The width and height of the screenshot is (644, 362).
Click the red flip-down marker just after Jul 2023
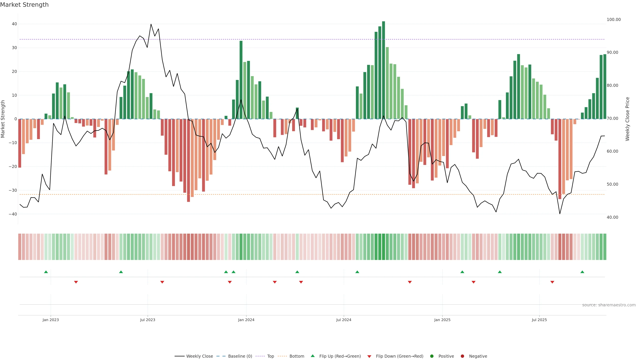point(162,282)
